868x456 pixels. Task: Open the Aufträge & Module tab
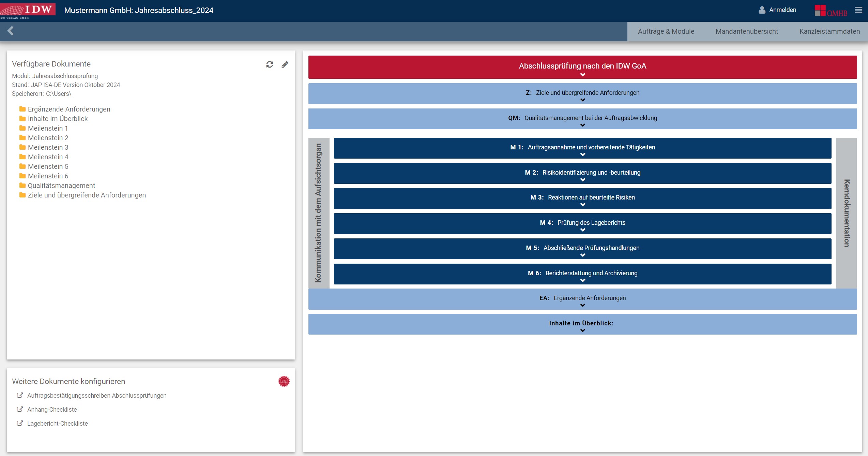(x=666, y=31)
